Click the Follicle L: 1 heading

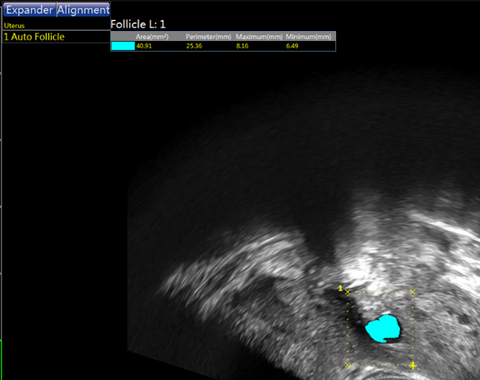138,24
